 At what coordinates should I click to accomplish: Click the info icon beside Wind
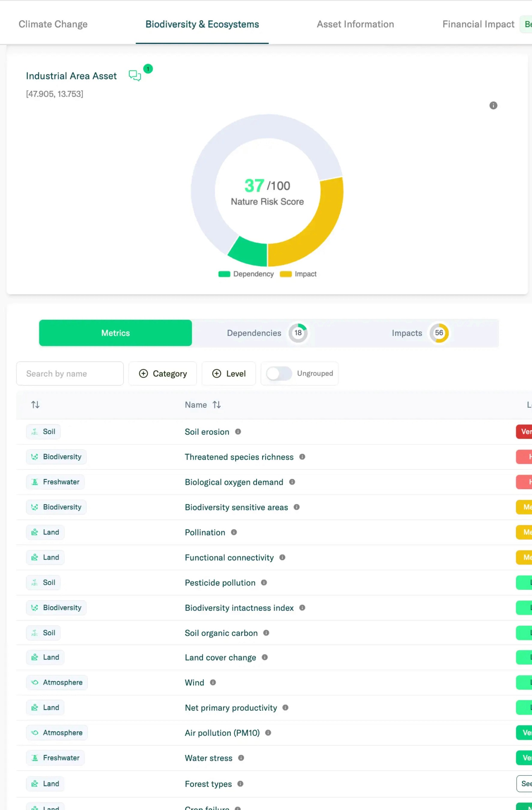click(213, 682)
